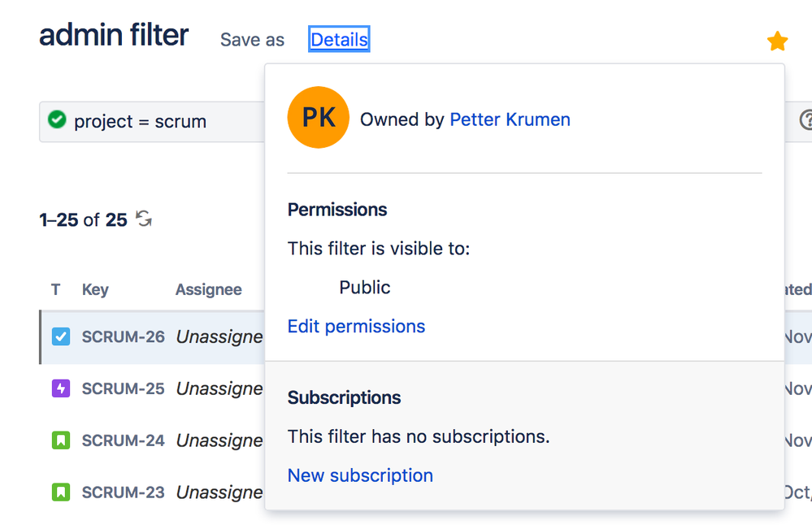Sort by the Key column header
Image resolution: width=812 pixels, height=529 pixels.
click(95, 289)
